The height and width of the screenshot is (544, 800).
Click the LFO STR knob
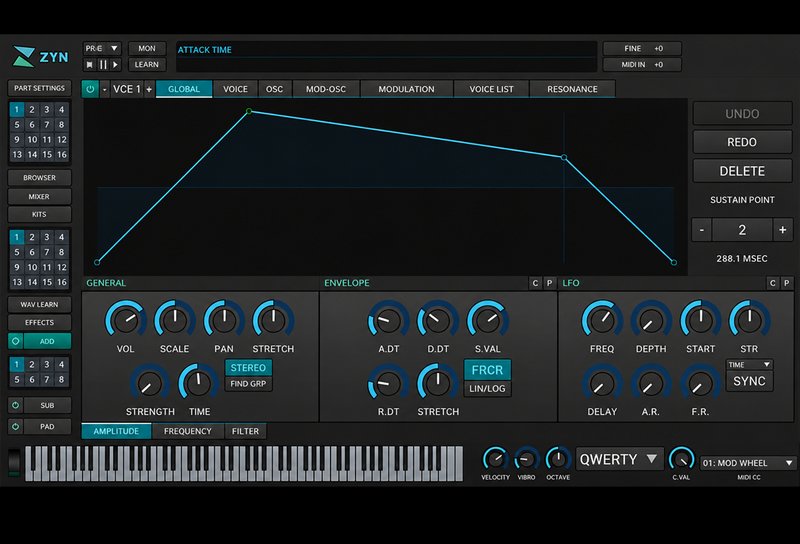[x=749, y=320]
